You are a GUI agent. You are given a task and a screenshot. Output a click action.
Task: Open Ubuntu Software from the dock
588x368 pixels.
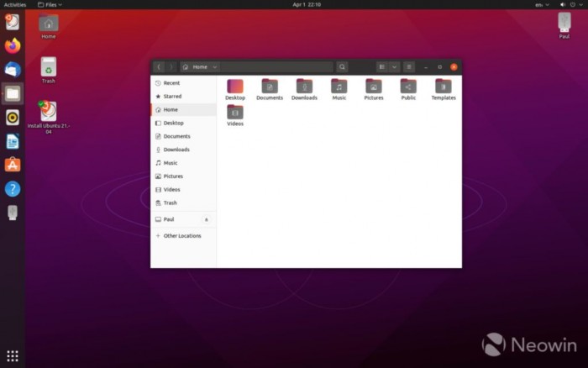coord(13,165)
